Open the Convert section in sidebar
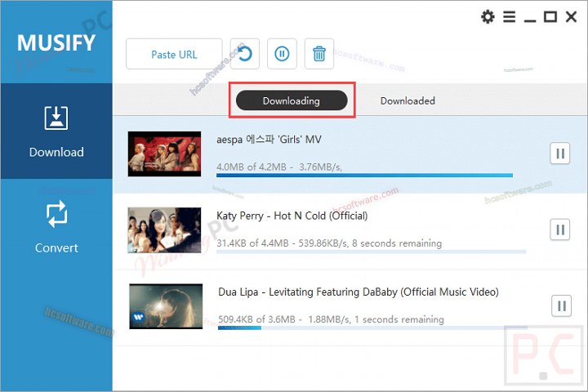 coord(56,226)
